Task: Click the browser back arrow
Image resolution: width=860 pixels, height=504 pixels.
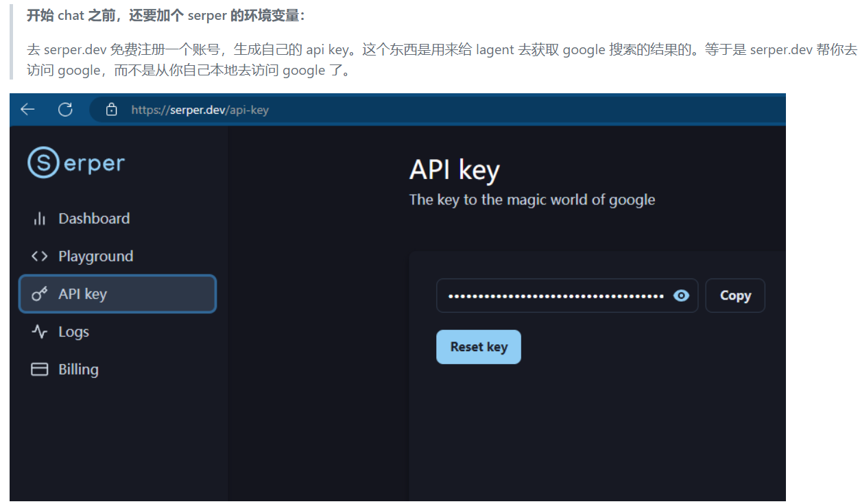Action: tap(27, 109)
